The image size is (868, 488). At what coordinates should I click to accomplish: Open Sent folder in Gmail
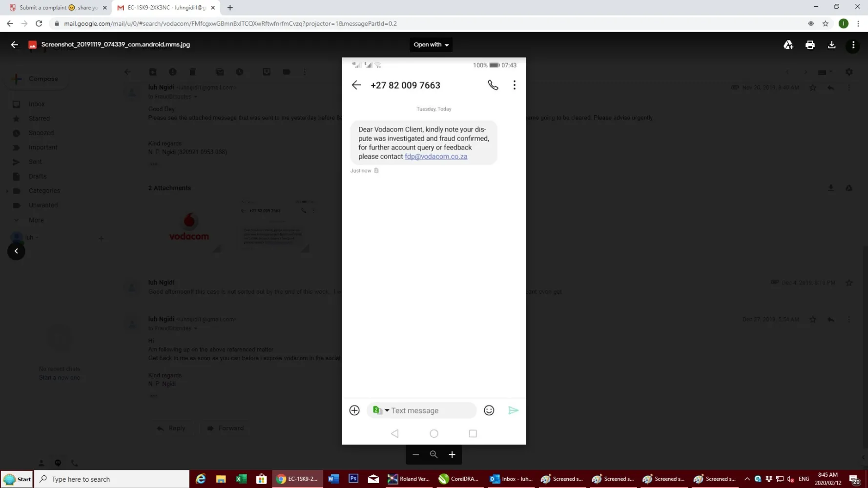[x=35, y=162]
